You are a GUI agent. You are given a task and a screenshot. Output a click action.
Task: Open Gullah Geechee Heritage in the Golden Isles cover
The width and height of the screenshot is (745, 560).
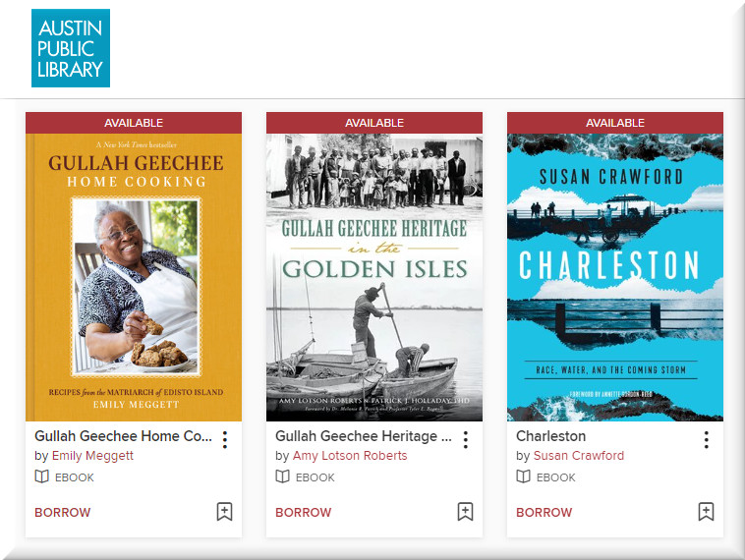(x=374, y=277)
